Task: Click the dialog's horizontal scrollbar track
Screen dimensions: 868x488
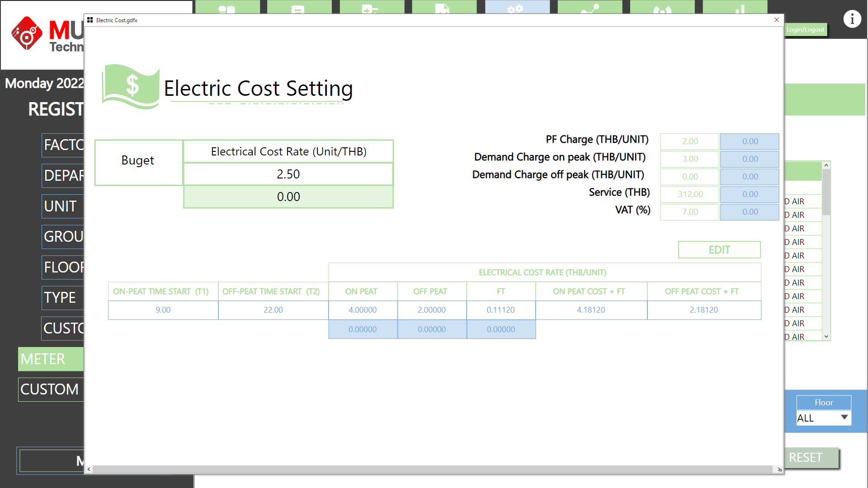Action: 433,469
